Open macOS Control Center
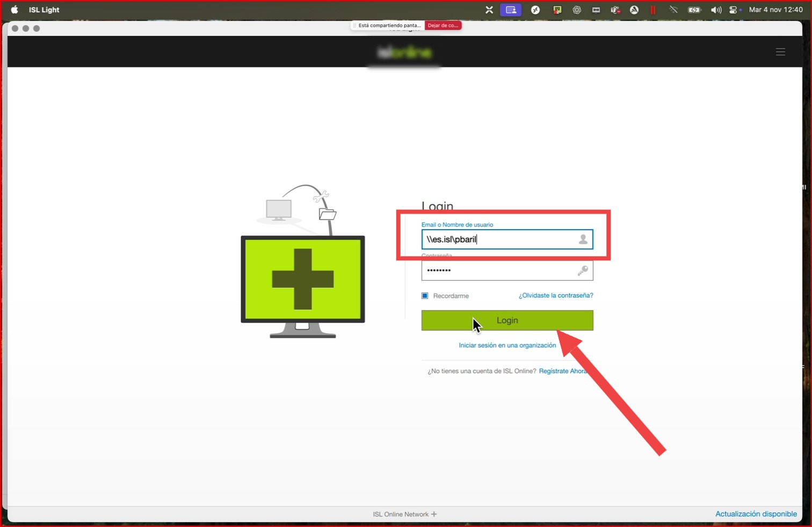Screen dimensions: 812x527 [x=734, y=10]
